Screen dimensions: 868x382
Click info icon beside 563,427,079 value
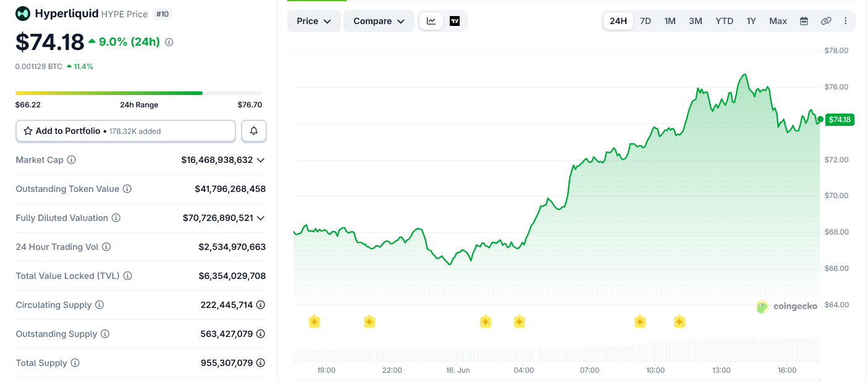[x=261, y=334]
